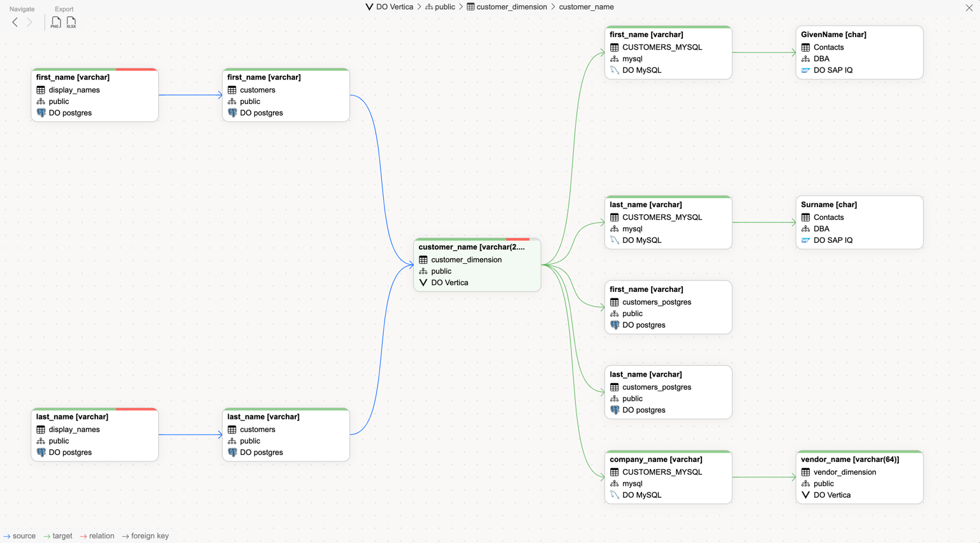Click the Vertica icon in customer_name node
This screenshot has height=543, width=980.
point(423,283)
